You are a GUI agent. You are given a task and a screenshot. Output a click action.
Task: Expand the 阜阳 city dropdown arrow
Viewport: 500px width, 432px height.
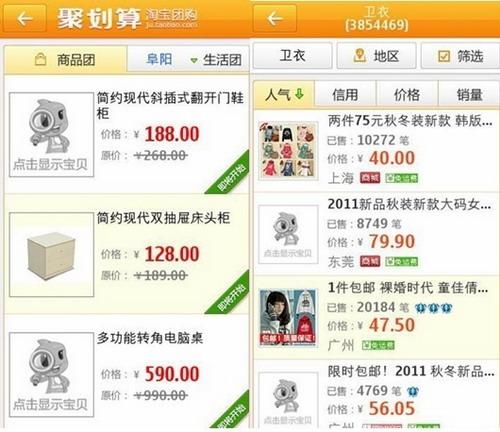(194, 60)
